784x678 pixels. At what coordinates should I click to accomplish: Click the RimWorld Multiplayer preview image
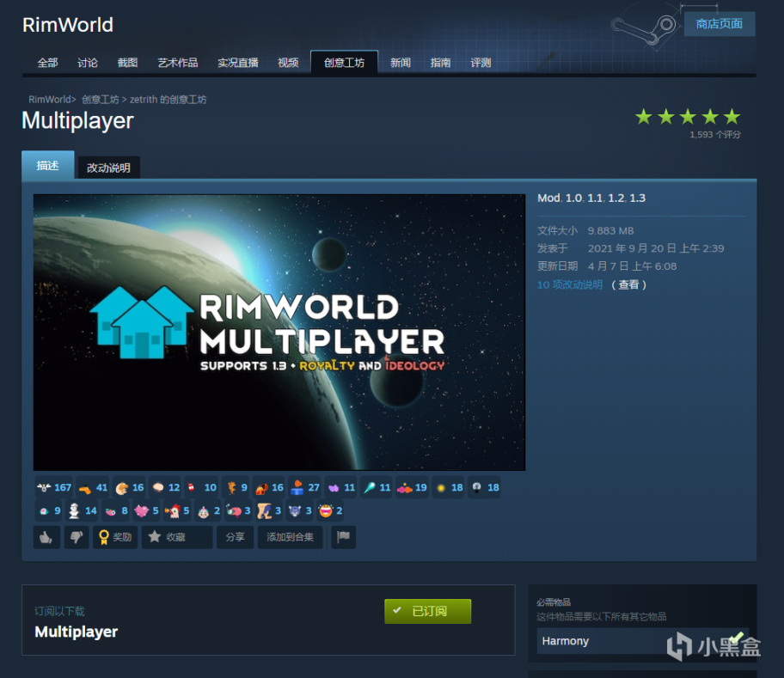coord(279,333)
